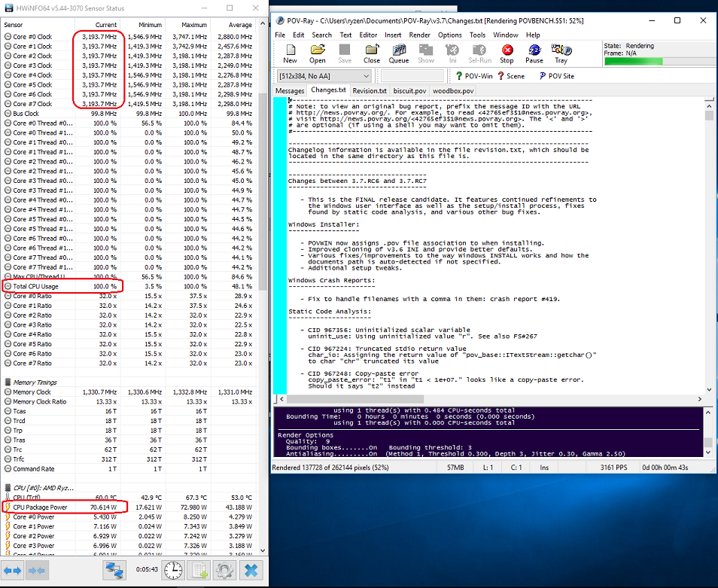
Task: Click New file icon in POV-Ray toolbar
Action: click(290, 53)
